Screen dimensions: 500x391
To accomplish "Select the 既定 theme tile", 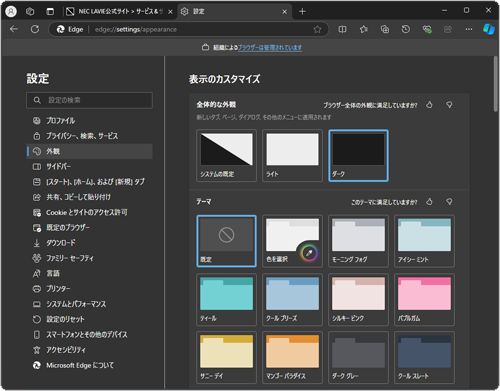I will 226,241.
